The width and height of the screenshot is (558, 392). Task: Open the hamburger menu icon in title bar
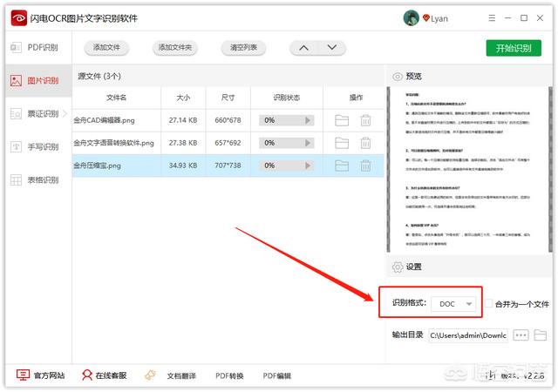[492, 17]
